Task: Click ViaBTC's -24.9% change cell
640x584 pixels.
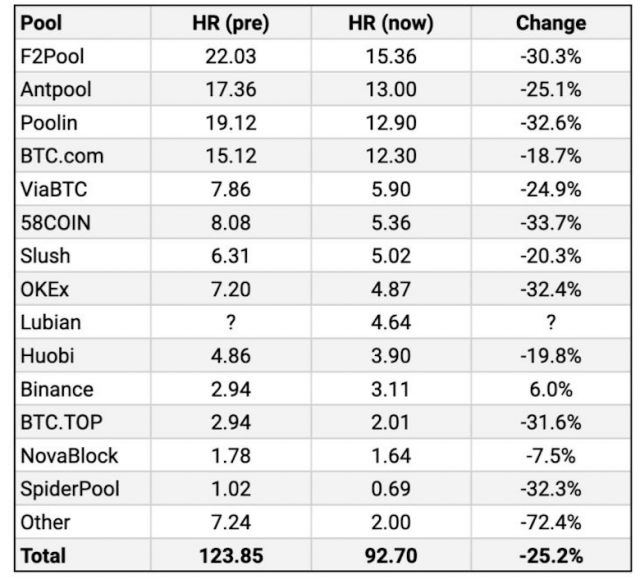Action: click(x=549, y=190)
